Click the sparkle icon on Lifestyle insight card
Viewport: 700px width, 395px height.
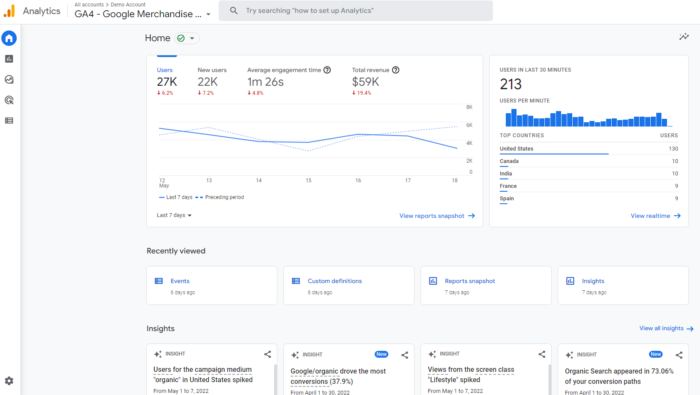tap(432, 354)
